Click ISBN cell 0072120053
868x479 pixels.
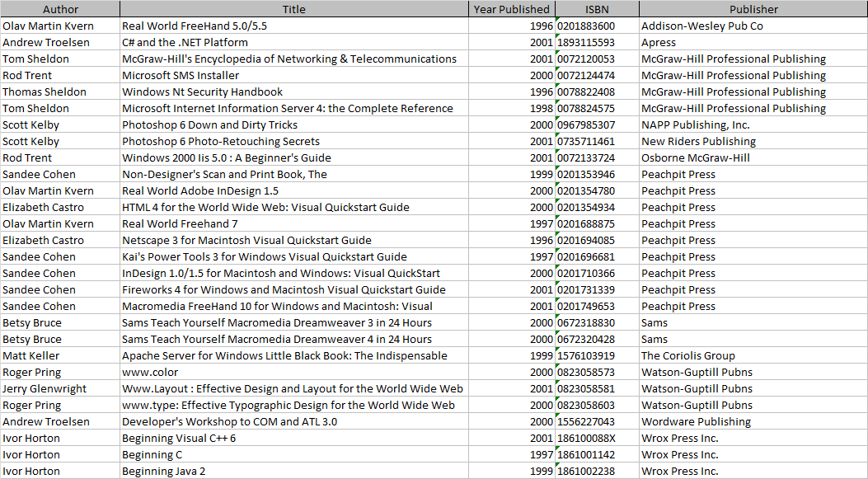click(597, 59)
